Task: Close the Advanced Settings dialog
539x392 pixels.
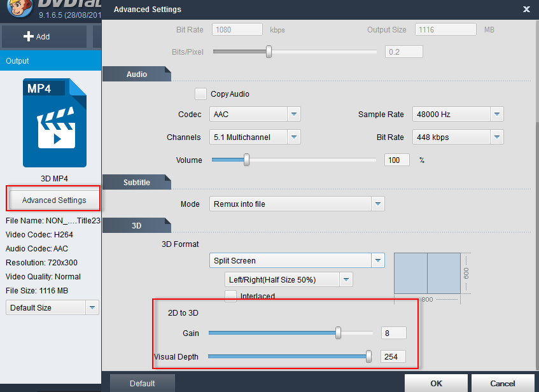Action: 526,10
